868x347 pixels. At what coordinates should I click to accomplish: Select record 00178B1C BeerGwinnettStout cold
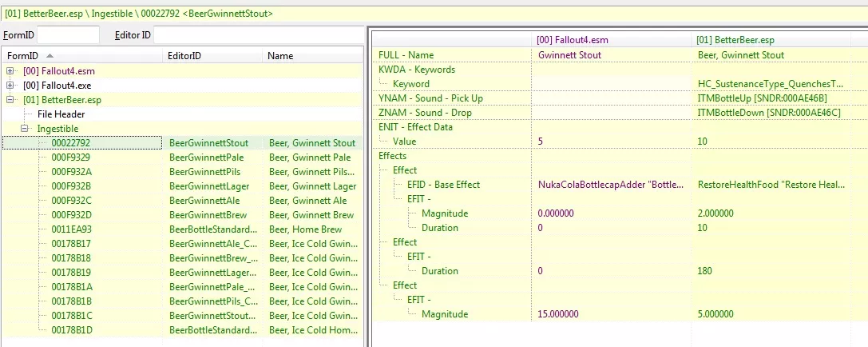183,316
